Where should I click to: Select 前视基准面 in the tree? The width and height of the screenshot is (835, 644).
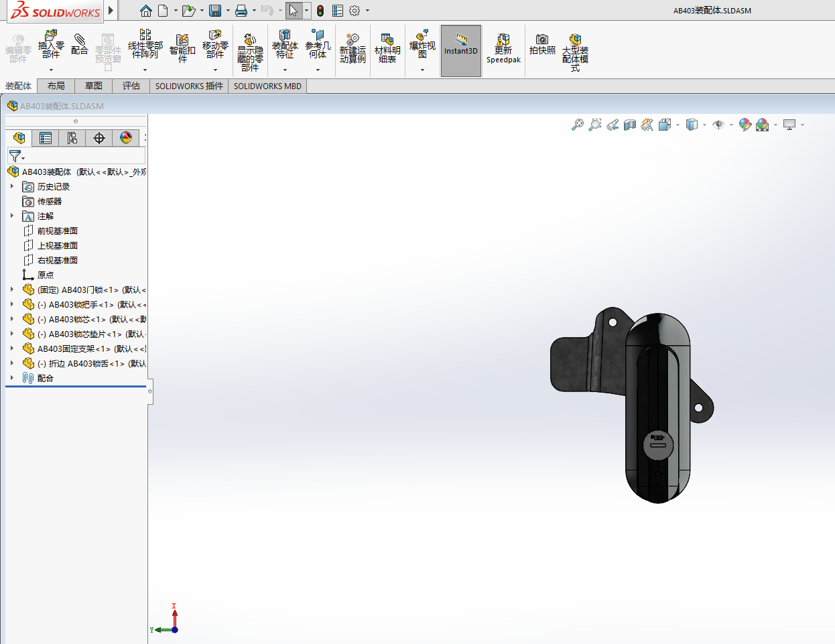coord(57,231)
